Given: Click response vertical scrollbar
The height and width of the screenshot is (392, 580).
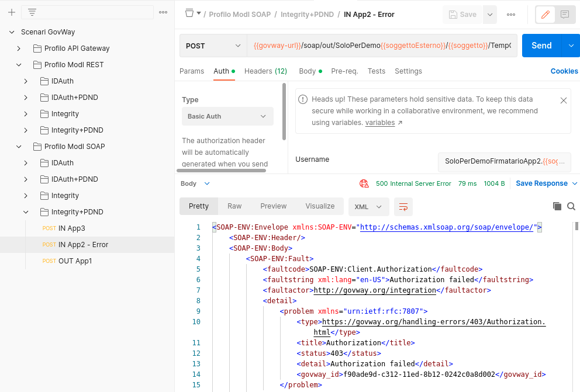Looking at the screenshot, I should 576,226.
